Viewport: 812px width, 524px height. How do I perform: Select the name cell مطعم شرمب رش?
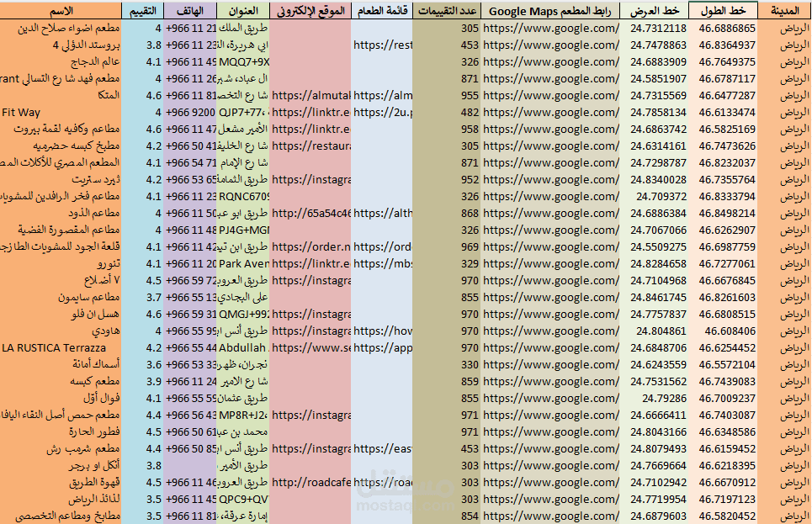61,449
